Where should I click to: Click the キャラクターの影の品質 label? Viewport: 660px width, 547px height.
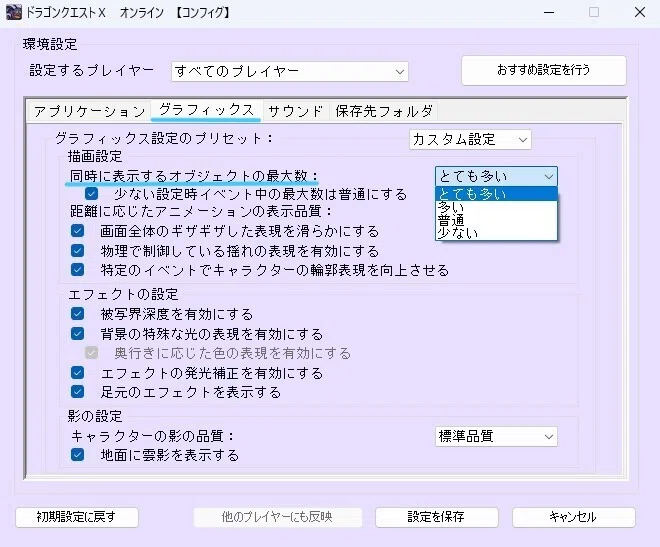(152, 436)
